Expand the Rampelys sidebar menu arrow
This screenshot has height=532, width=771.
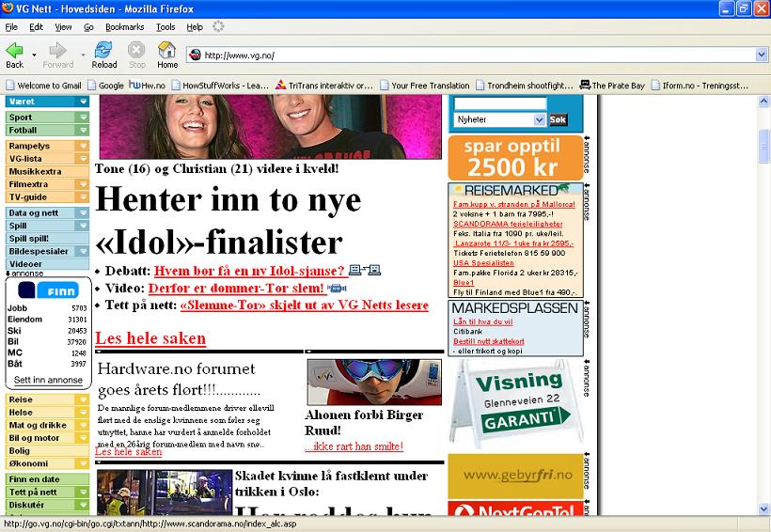click(83, 146)
